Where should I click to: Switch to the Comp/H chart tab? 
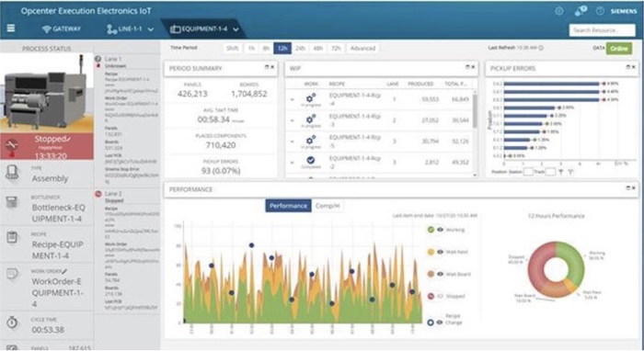(328, 206)
